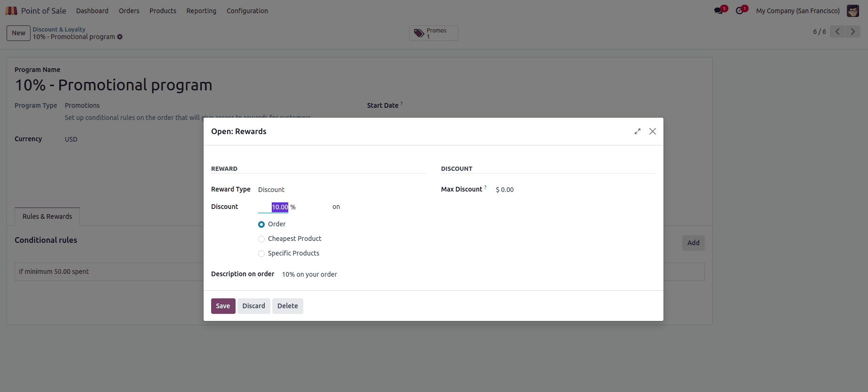Switch to the Rules & Rewards tab
The height and width of the screenshot is (392, 868).
point(47,216)
